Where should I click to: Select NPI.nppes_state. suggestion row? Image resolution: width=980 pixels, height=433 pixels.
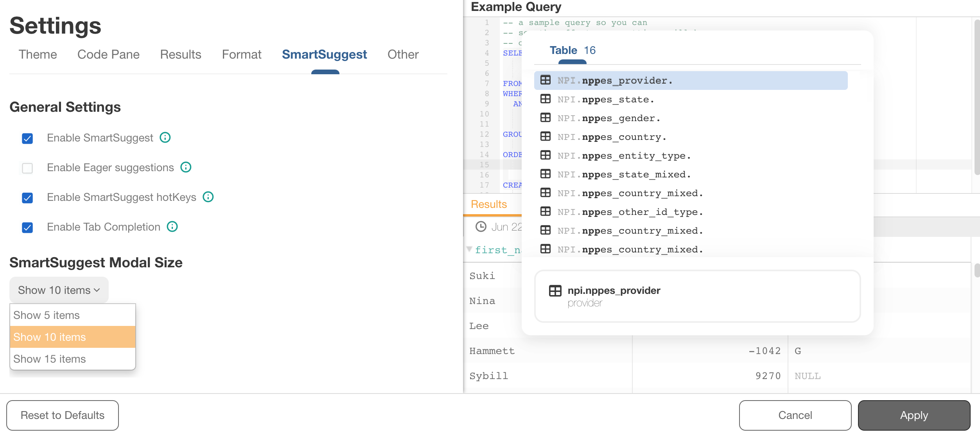click(691, 99)
